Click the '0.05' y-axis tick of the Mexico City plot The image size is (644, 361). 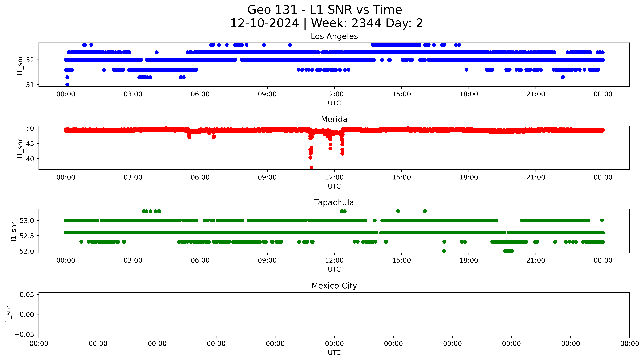click(27, 295)
